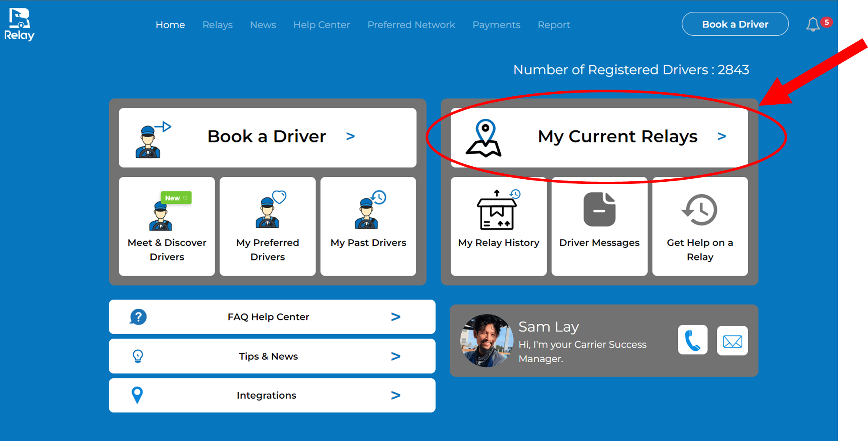Open My Preferred Drivers tile

coord(267,226)
